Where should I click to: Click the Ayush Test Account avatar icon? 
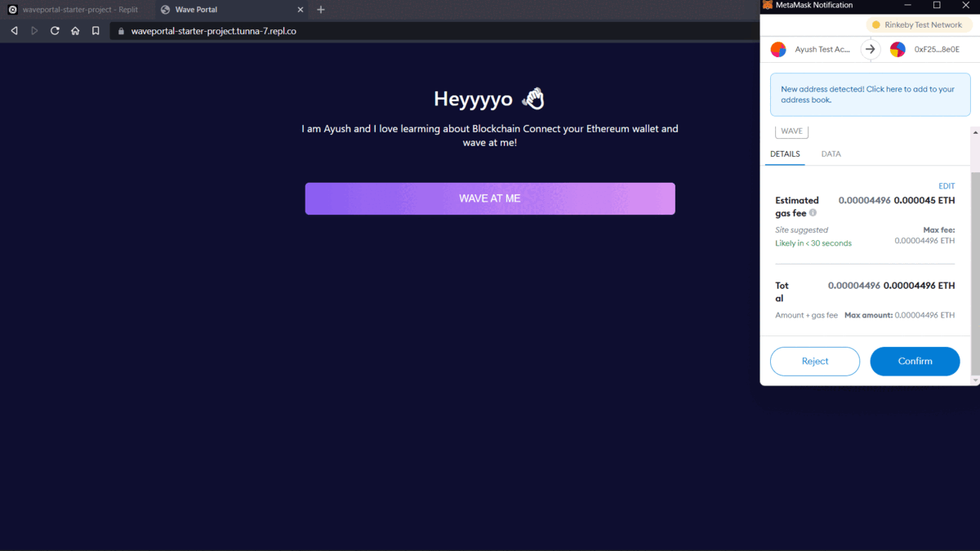778,49
